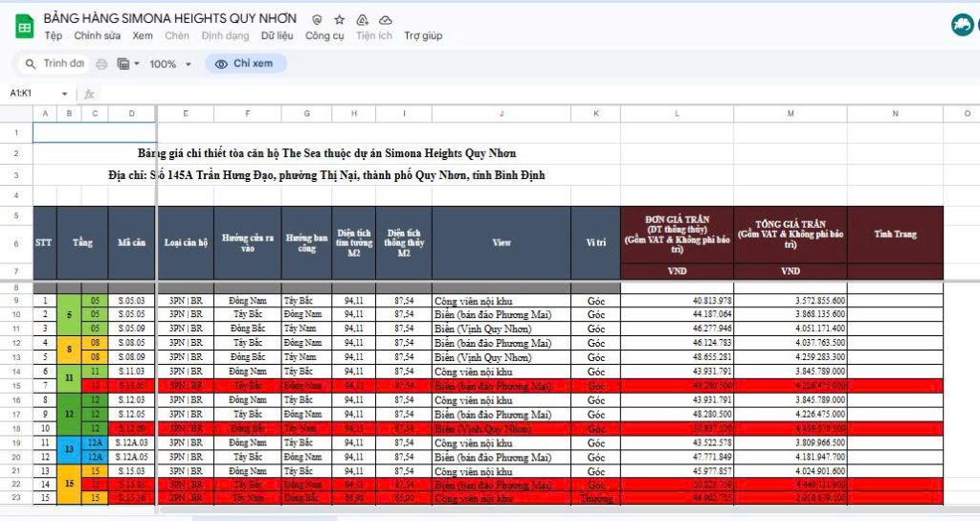Click the filter views icon

pyautogui.click(x=122, y=64)
